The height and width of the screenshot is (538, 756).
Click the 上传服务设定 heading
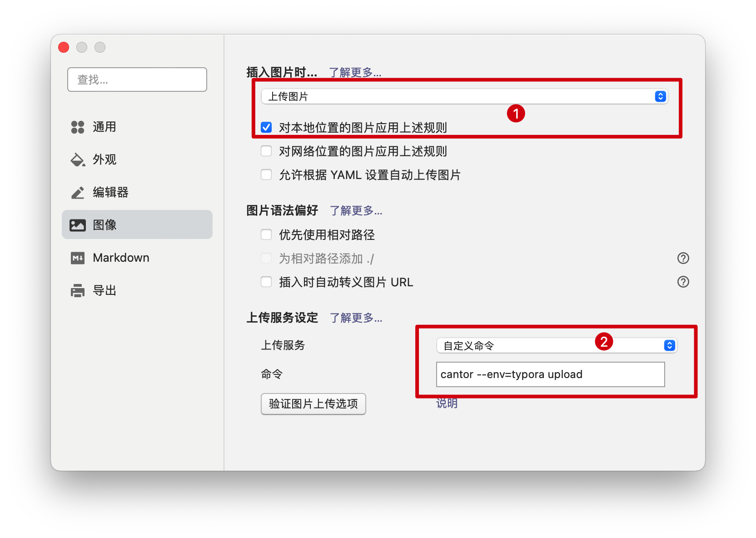click(282, 318)
